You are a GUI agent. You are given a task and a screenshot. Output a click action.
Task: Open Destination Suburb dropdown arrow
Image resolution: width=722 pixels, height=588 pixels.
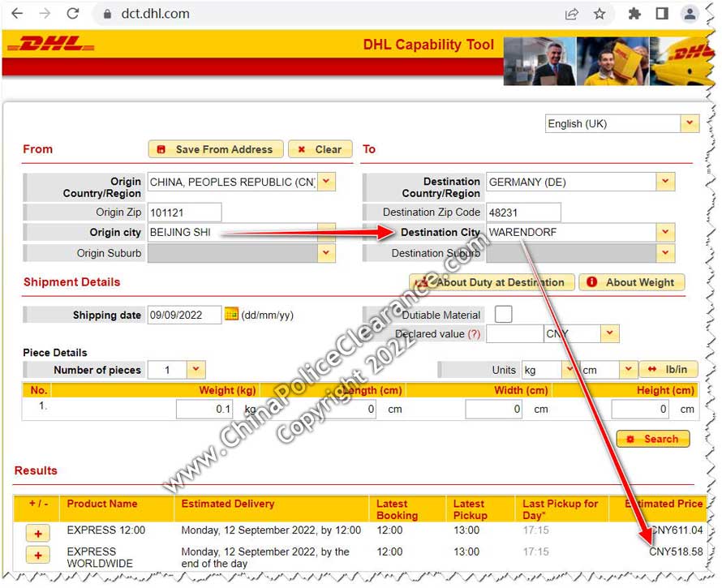point(665,253)
